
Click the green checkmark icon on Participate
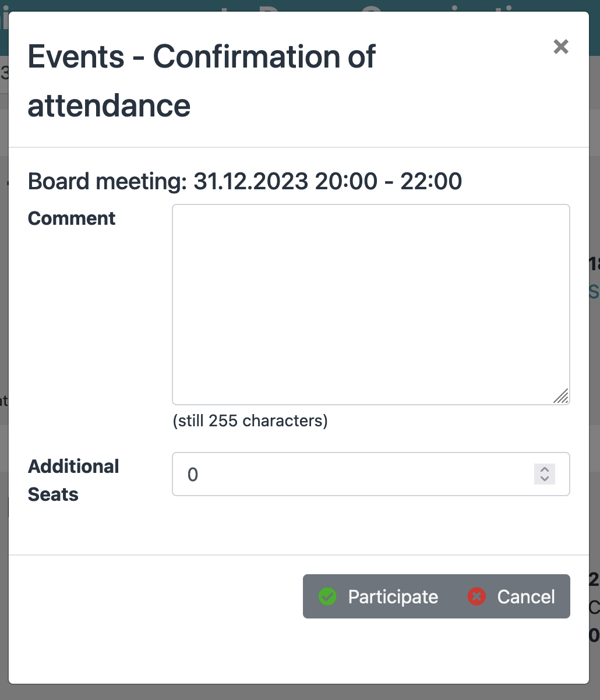pyautogui.click(x=328, y=596)
